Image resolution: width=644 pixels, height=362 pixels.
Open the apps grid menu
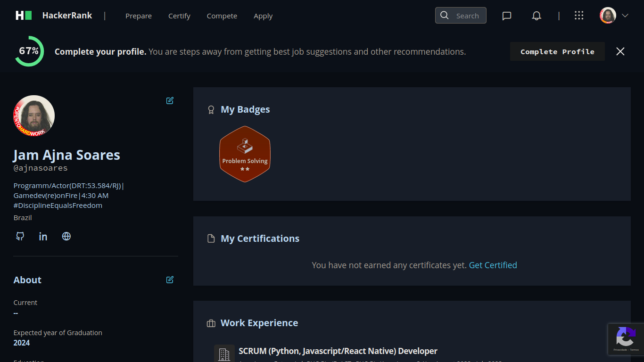tap(579, 16)
